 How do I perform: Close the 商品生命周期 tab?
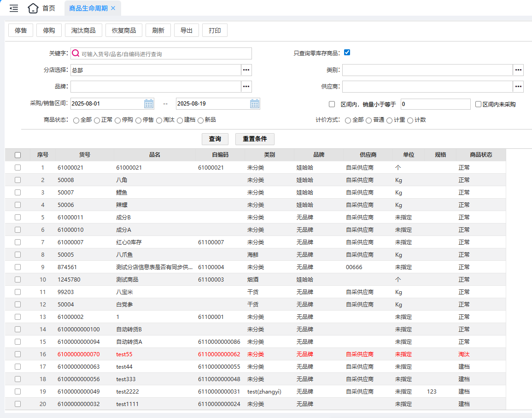coord(113,8)
